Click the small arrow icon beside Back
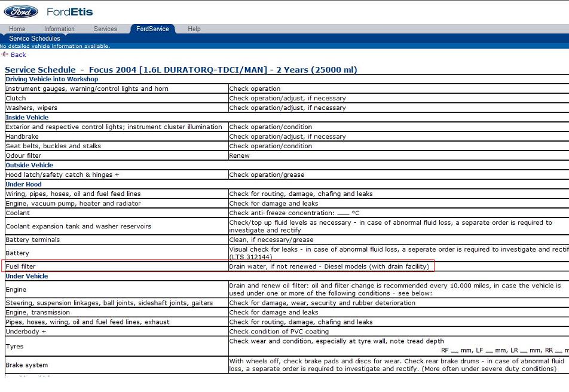This screenshot has height=392, width=569. coord(5,54)
